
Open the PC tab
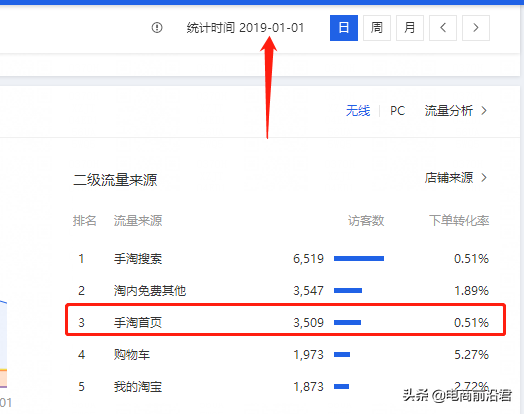pyautogui.click(x=397, y=111)
